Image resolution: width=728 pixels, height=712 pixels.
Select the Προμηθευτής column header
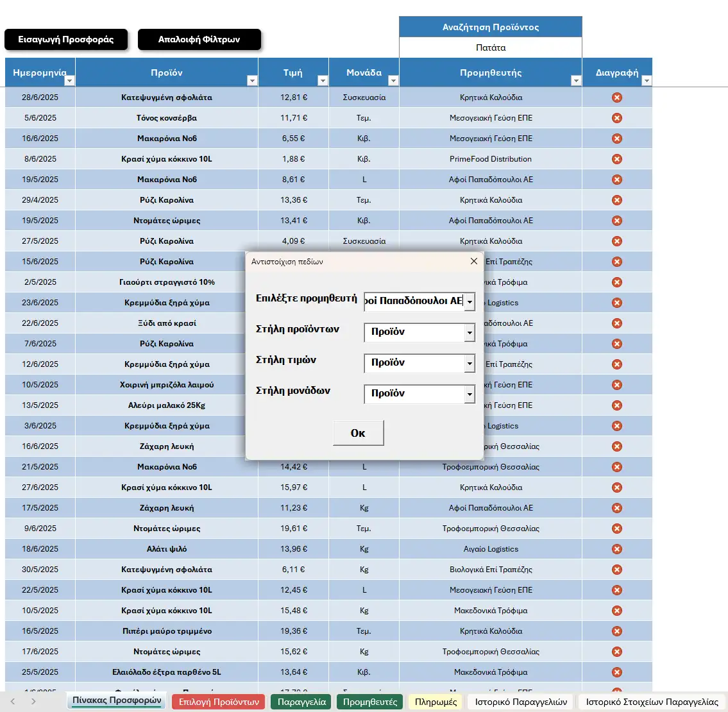click(x=490, y=72)
